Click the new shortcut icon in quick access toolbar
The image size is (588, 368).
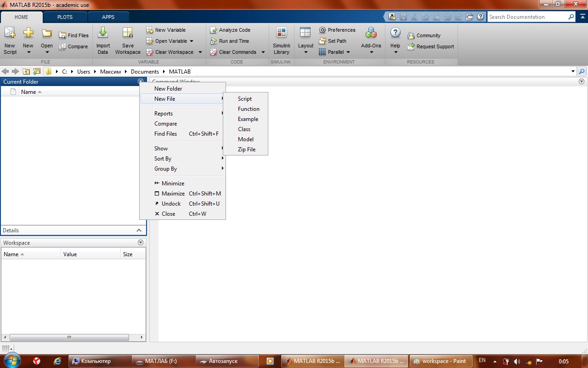click(392, 17)
